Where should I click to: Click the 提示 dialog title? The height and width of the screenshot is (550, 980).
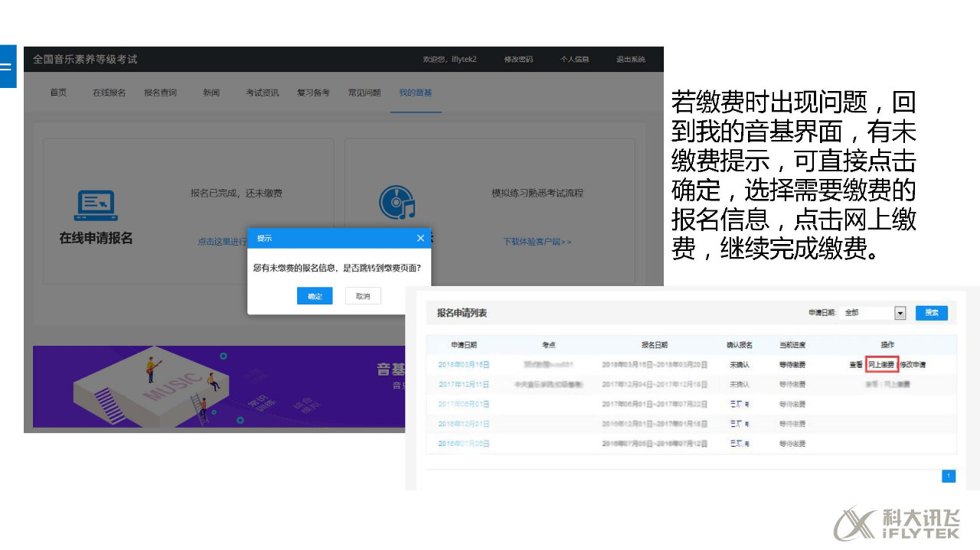point(264,239)
